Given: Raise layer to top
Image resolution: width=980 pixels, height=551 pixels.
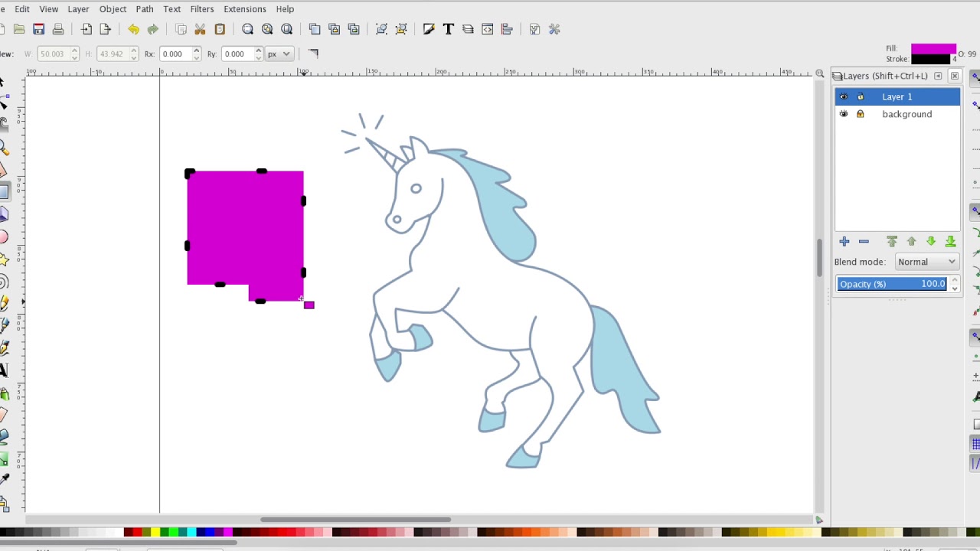Looking at the screenshot, I should click(892, 241).
